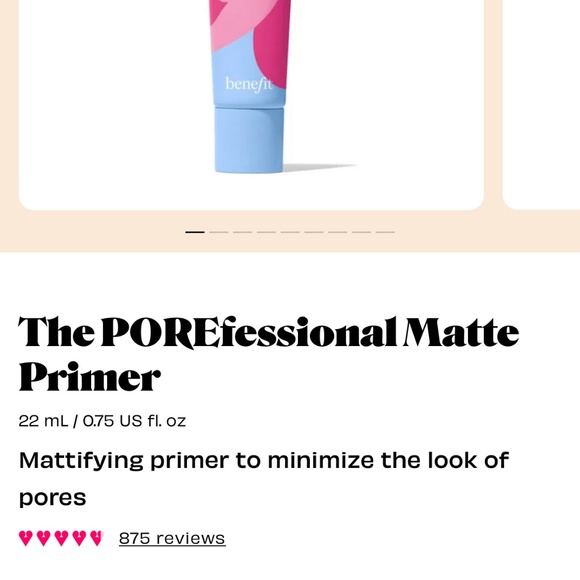This screenshot has height=580, width=580.
Task: Click The POREfessional Matte Primer title
Action: (x=268, y=354)
